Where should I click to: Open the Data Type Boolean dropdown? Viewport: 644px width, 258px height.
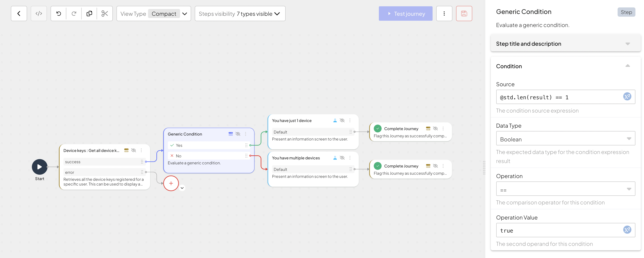565,139
